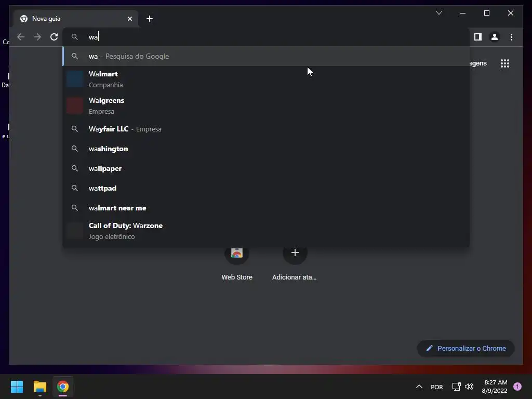
Task: Close the Nova guia tab
Action: (x=129, y=19)
